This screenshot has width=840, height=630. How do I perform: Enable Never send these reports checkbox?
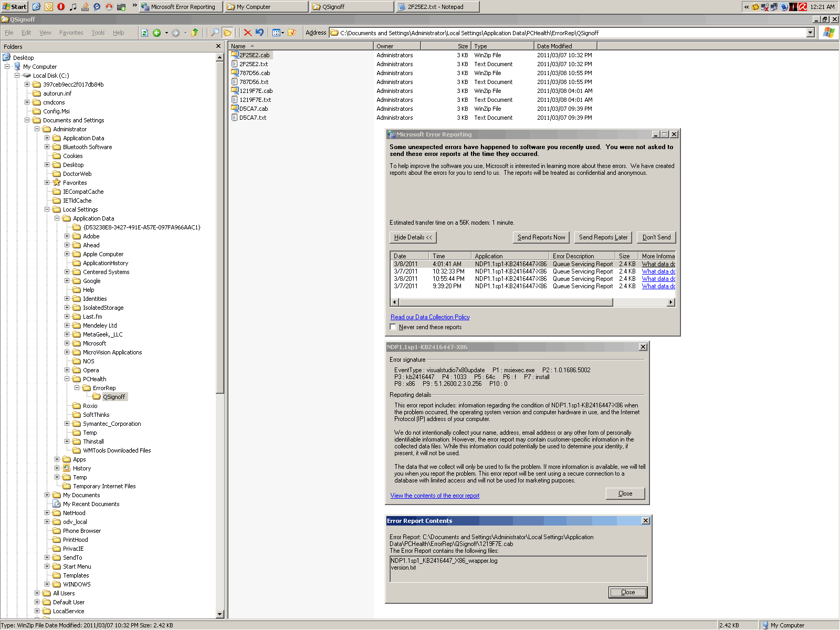(393, 327)
